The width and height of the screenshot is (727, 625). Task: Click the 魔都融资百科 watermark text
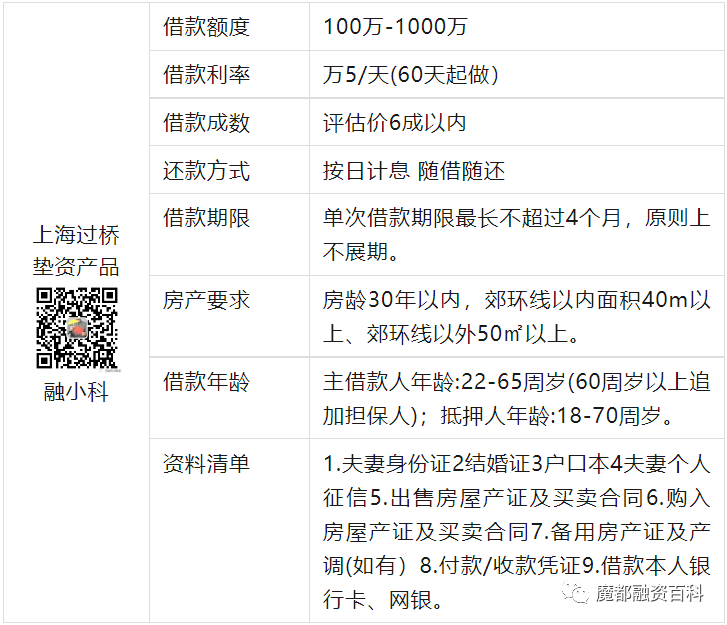[x=650, y=596]
